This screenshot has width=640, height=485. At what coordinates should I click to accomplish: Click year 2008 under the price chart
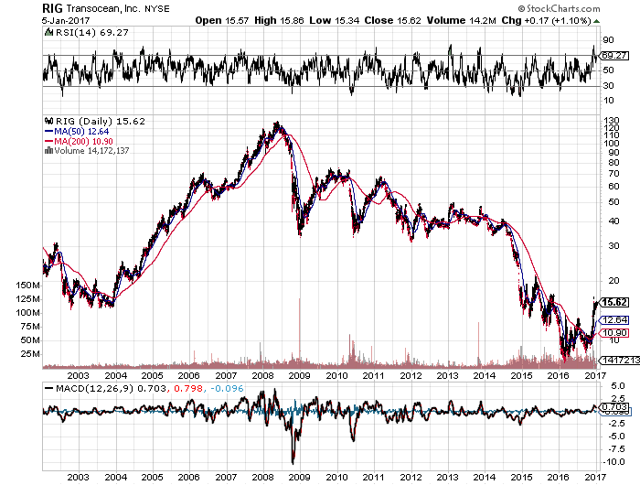coord(262,376)
